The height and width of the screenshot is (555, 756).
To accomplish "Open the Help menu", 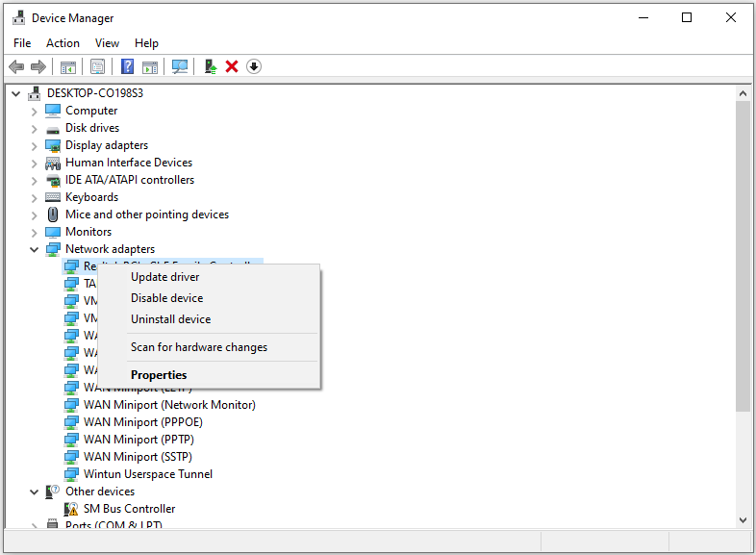I will coord(146,43).
